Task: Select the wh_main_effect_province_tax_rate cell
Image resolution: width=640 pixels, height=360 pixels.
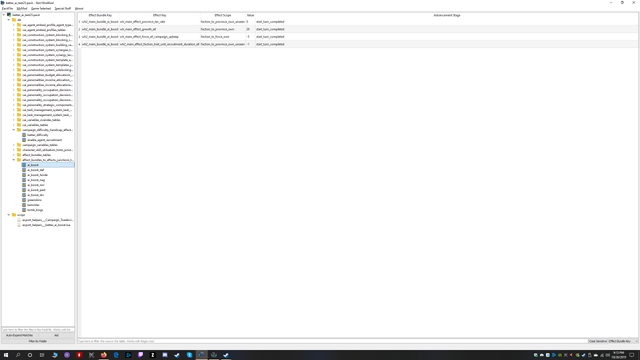Action: click(160, 22)
